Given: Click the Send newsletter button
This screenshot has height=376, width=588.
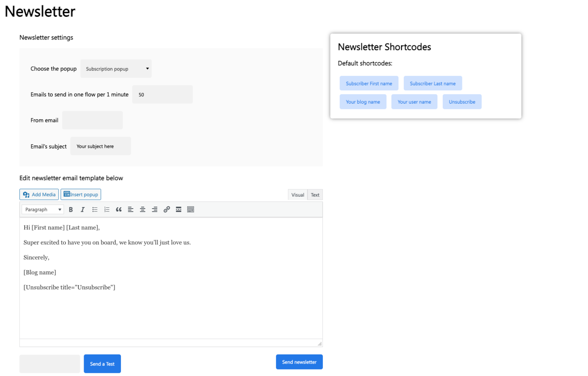Looking at the screenshot, I should pyautogui.click(x=299, y=362).
